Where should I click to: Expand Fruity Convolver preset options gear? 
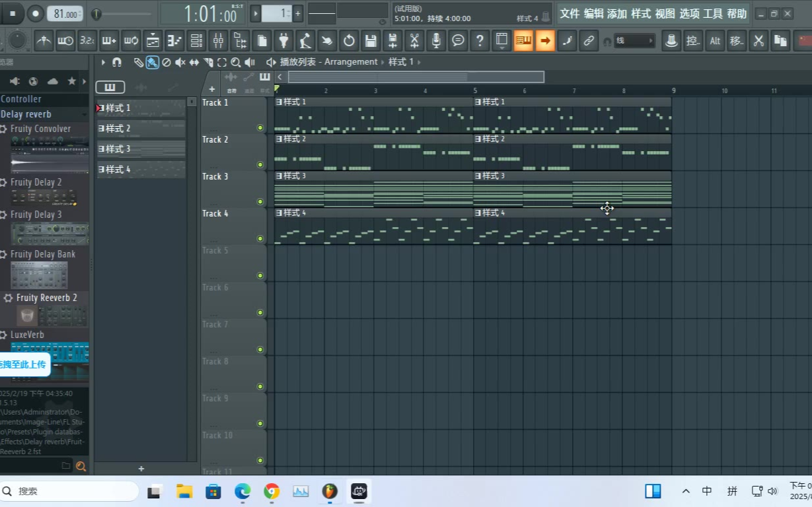(x=4, y=129)
